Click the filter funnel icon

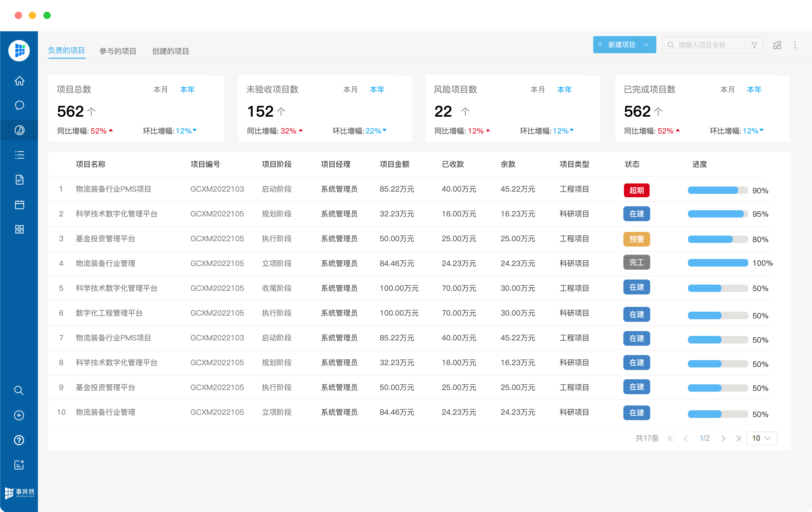click(754, 45)
